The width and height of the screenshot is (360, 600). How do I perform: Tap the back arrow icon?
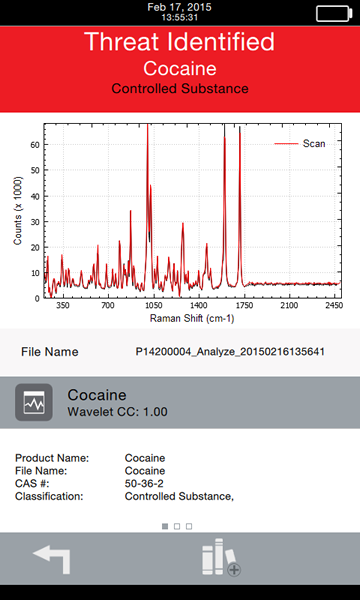pyautogui.click(x=52, y=560)
